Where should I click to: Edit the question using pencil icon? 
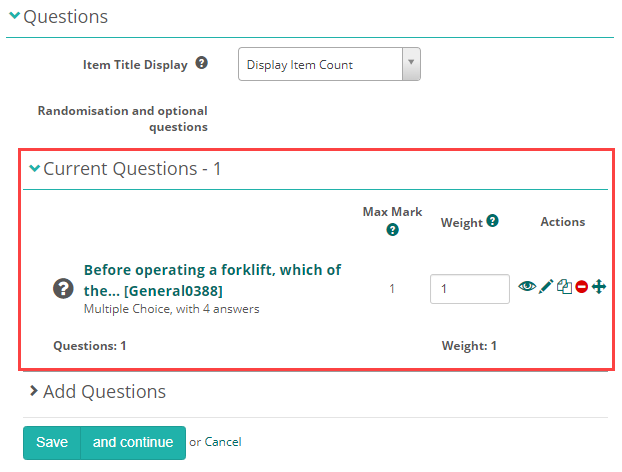pyautogui.click(x=546, y=287)
